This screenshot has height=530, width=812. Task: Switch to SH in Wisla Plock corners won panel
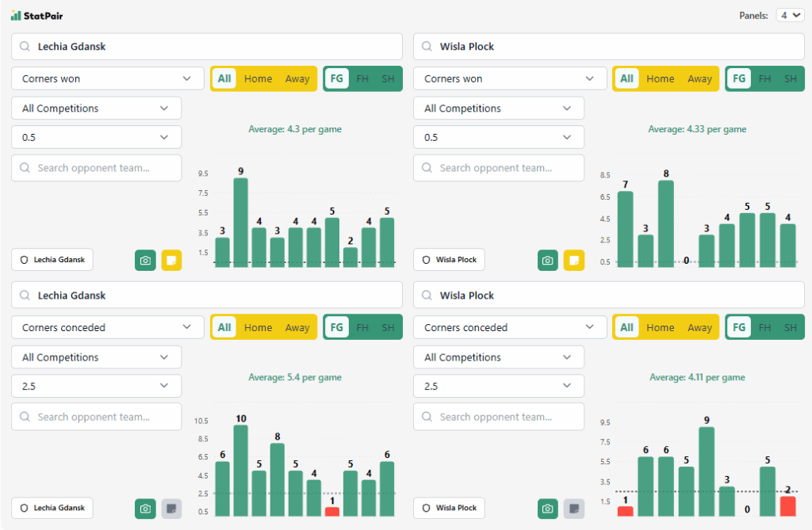(790, 78)
